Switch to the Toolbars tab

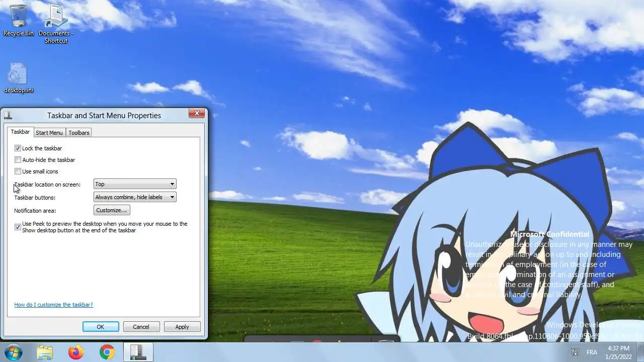click(79, 133)
